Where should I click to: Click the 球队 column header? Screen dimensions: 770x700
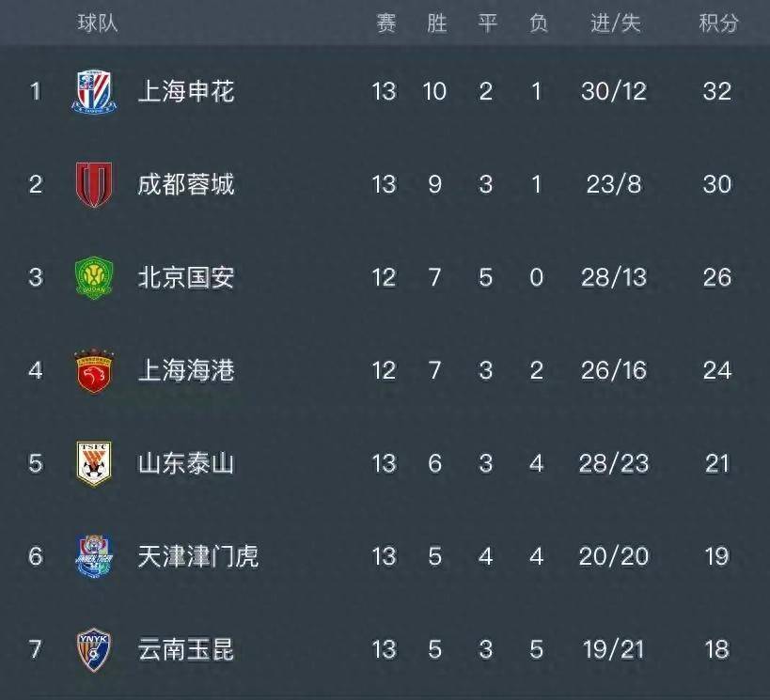(98, 23)
